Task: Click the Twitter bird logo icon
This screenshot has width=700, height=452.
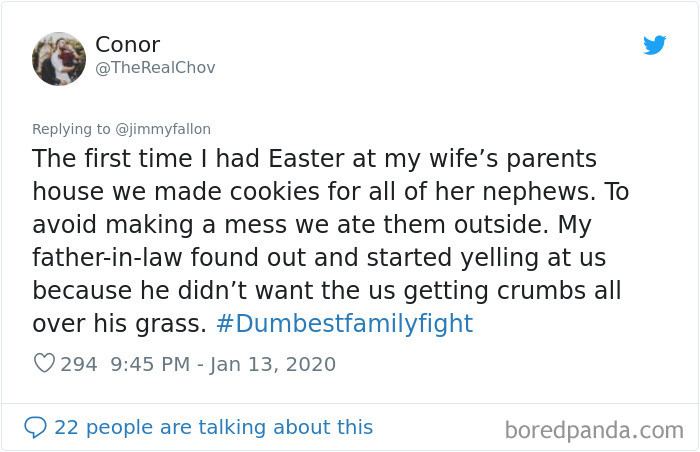Action: coord(655,45)
